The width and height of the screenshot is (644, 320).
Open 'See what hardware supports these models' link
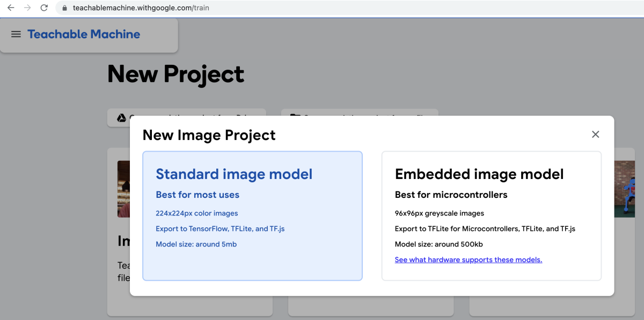(468, 260)
